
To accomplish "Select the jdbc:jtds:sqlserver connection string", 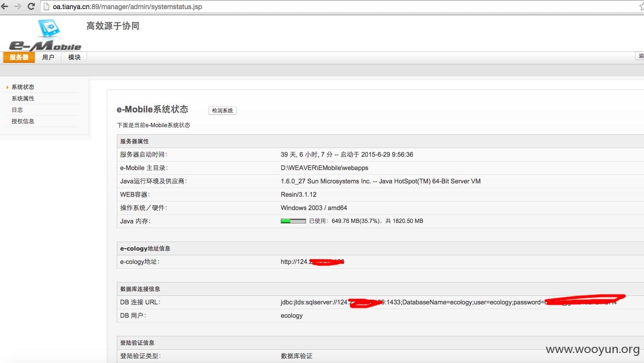I will 449,302.
